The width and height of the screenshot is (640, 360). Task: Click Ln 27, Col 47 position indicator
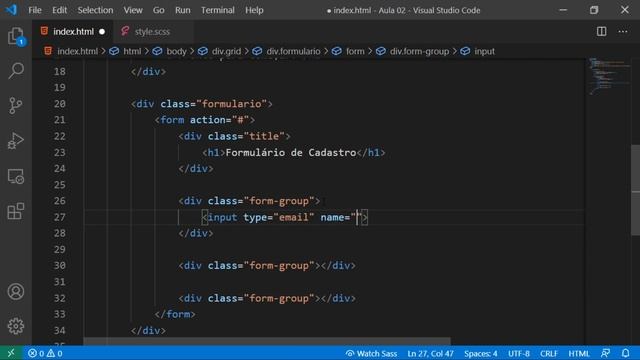[430, 353]
